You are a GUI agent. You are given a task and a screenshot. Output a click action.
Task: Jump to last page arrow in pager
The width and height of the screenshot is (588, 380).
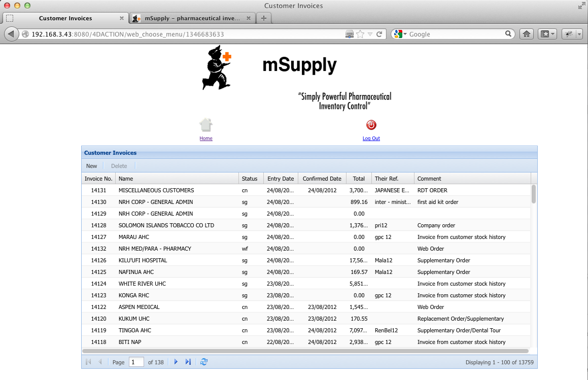[188, 362]
